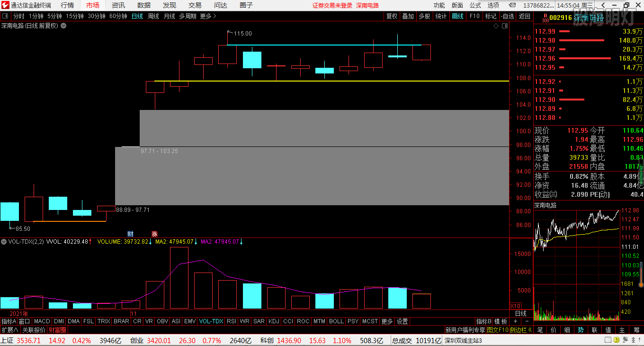Select the 月线 monthly period
The width and height of the screenshot is (644, 346).
[x=170, y=16]
